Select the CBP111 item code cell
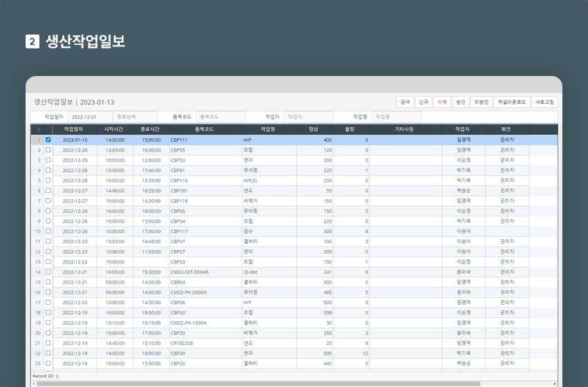Image resolution: width=588 pixels, height=387 pixels. pos(205,140)
